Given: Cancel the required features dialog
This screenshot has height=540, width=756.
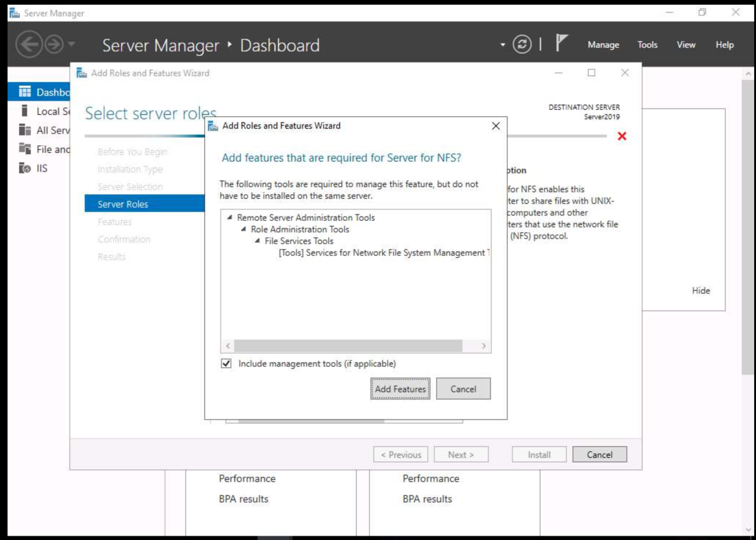Looking at the screenshot, I should tap(463, 389).
